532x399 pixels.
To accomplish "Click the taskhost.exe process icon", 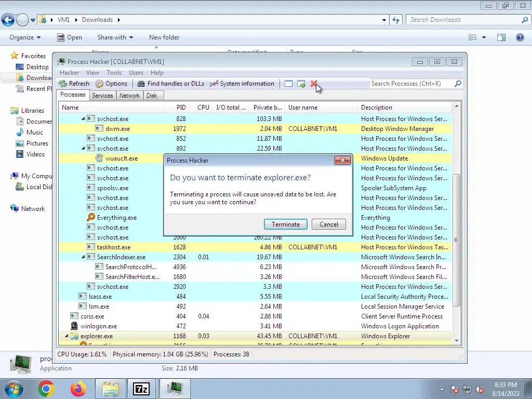I will pyautogui.click(x=90, y=247).
